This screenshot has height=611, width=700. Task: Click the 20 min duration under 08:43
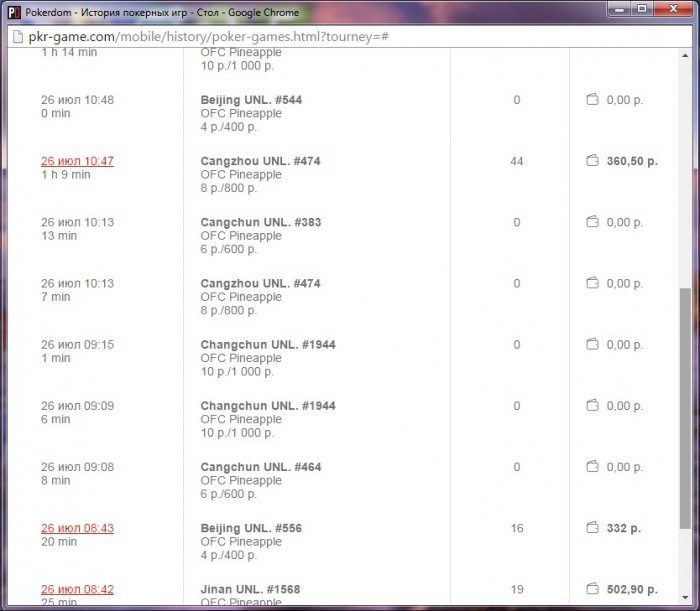pyautogui.click(x=59, y=541)
